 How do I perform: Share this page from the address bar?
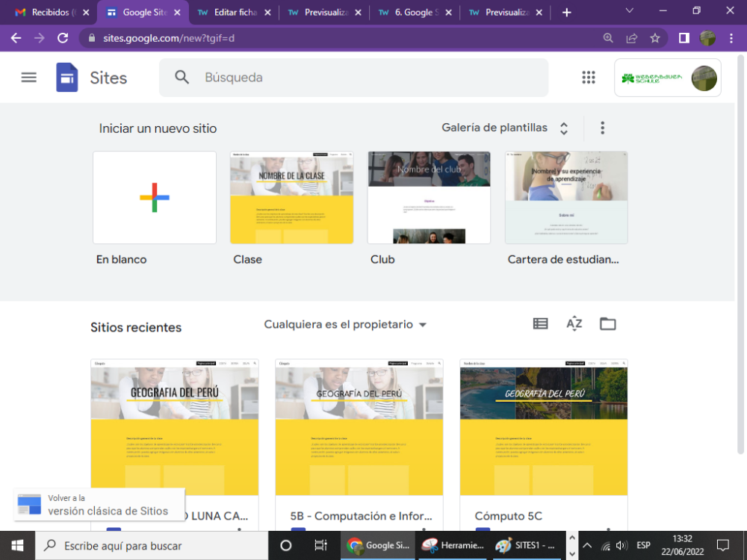pyautogui.click(x=632, y=38)
